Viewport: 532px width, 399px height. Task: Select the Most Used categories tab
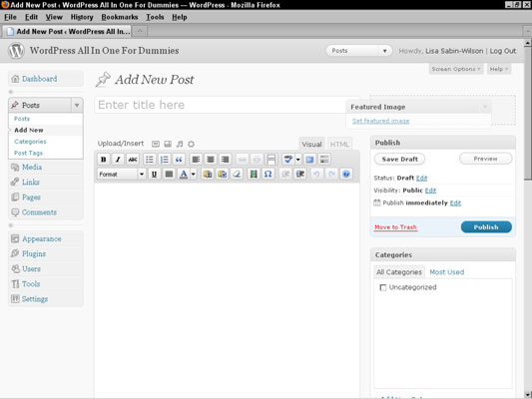coord(446,272)
